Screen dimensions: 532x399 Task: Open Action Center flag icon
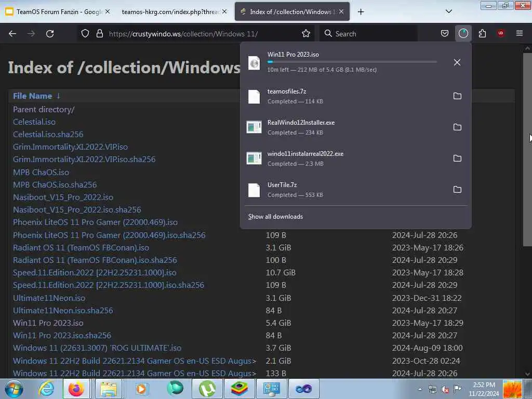coord(457,389)
